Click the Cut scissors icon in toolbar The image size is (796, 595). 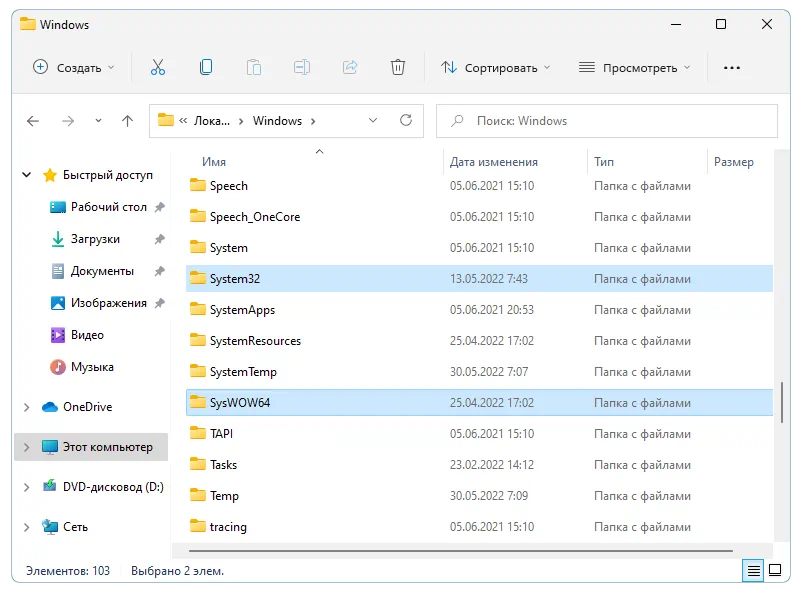coord(157,67)
